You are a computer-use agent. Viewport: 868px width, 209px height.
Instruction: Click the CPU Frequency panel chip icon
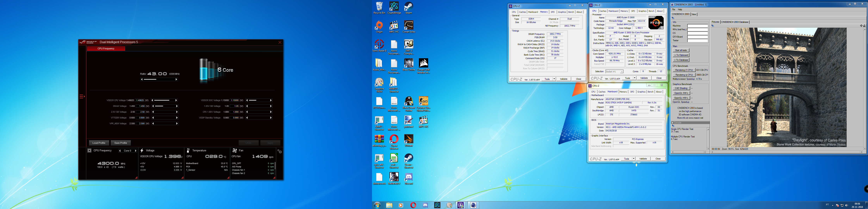pyautogui.click(x=89, y=150)
